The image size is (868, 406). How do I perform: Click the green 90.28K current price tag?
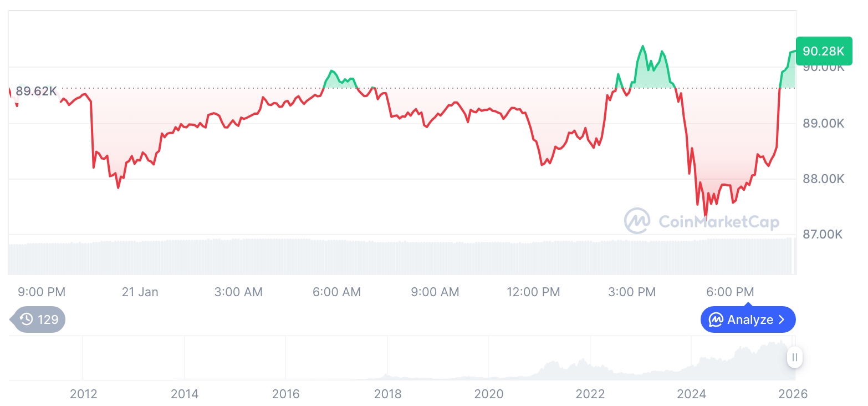click(x=823, y=52)
